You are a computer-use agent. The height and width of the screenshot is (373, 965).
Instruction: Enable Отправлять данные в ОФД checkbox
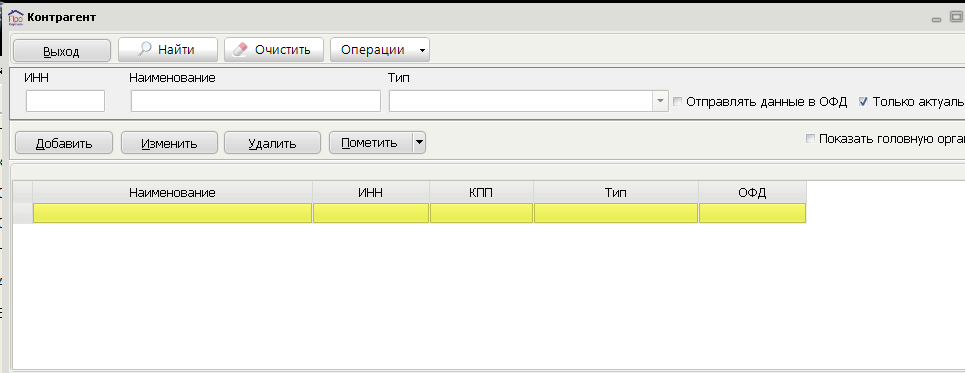pyautogui.click(x=678, y=102)
